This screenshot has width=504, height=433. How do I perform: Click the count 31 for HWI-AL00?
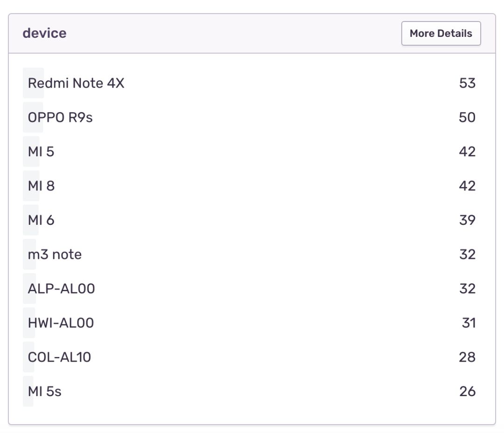(x=468, y=323)
